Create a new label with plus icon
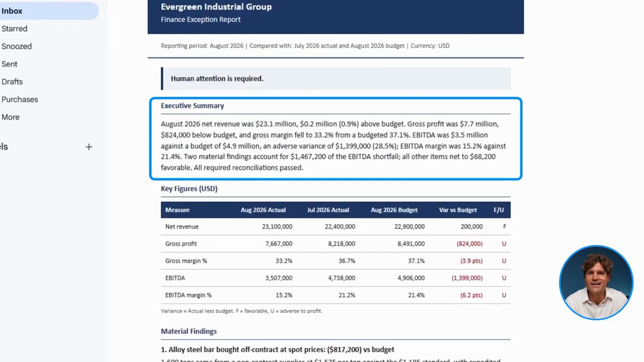This screenshot has height=362, width=644. pyautogui.click(x=89, y=147)
